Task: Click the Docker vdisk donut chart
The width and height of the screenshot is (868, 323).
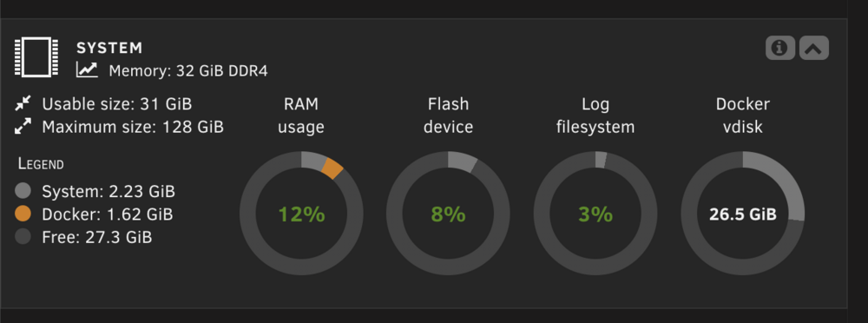Action: point(743,214)
